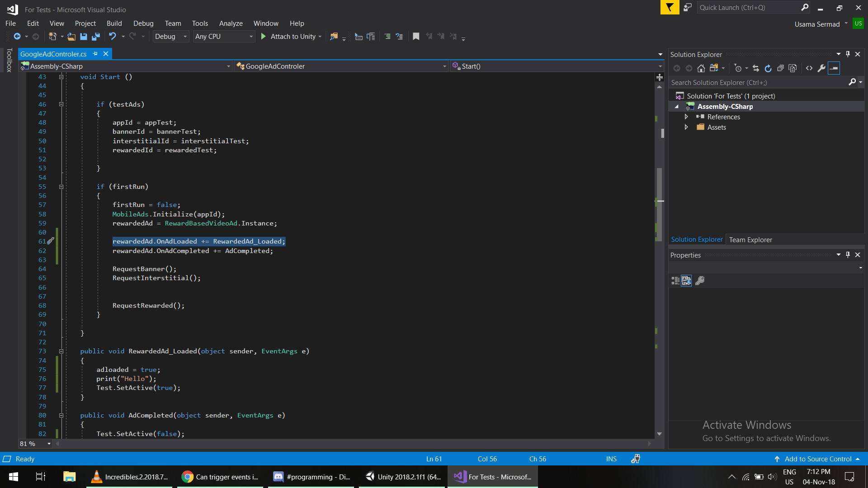
Task: Click the Team Explorer tab
Action: [750, 239]
